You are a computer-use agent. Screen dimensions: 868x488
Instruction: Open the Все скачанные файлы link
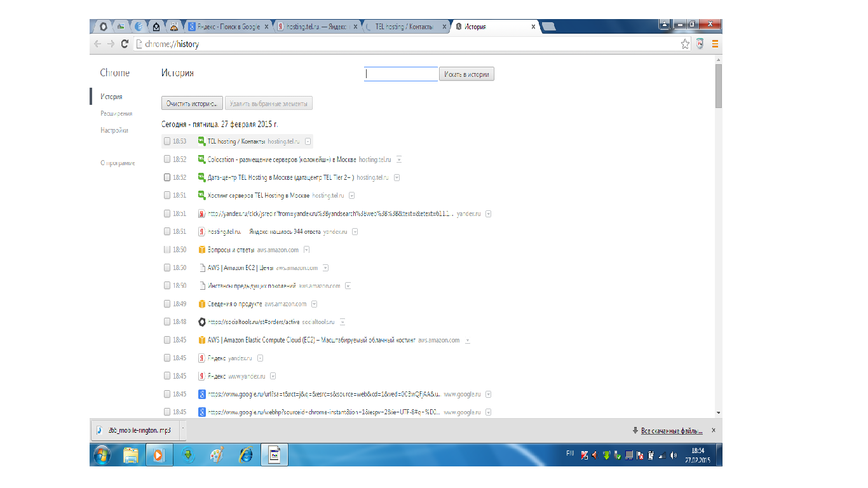pyautogui.click(x=672, y=430)
